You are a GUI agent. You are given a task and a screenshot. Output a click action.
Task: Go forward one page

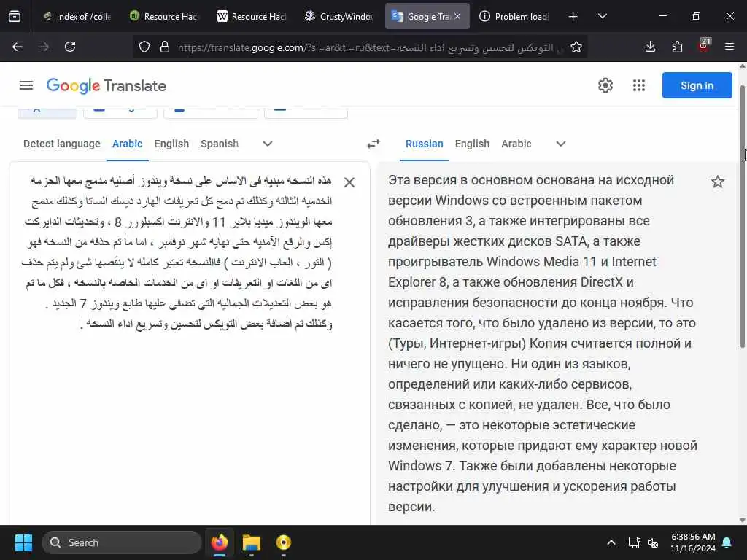point(44,47)
